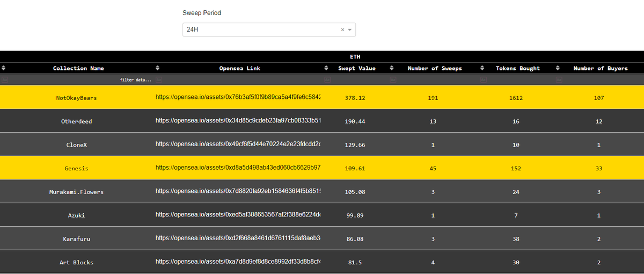Image resolution: width=644 pixels, height=274 pixels.
Task: Select the Murakami.Flowers collection name cell
Action: click(x=77, y=192)
